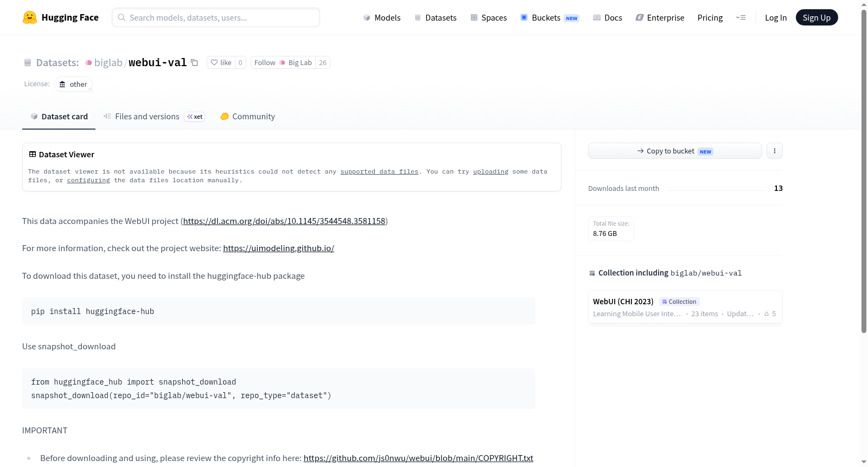
Task: Click the xet badge on Files tab
Action: click(195, 117)
